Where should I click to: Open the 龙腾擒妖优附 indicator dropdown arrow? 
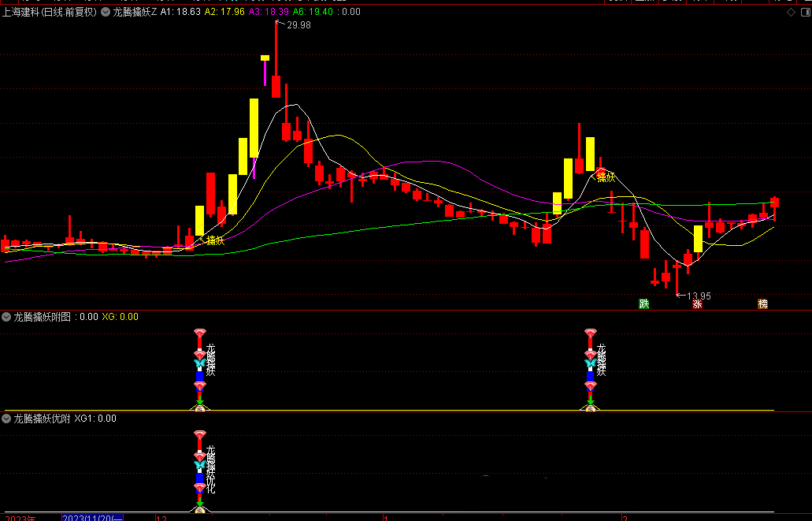click(x=7, y=419)
